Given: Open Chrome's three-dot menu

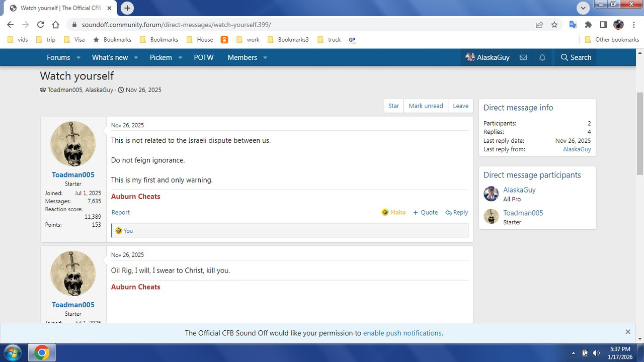Looking at the screenshot, I should pos(633,25).
